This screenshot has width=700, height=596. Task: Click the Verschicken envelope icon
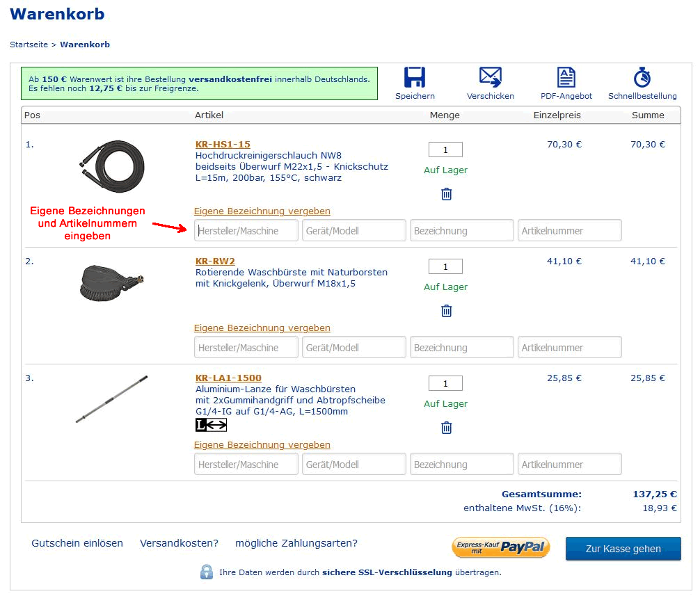click(491, 77)
